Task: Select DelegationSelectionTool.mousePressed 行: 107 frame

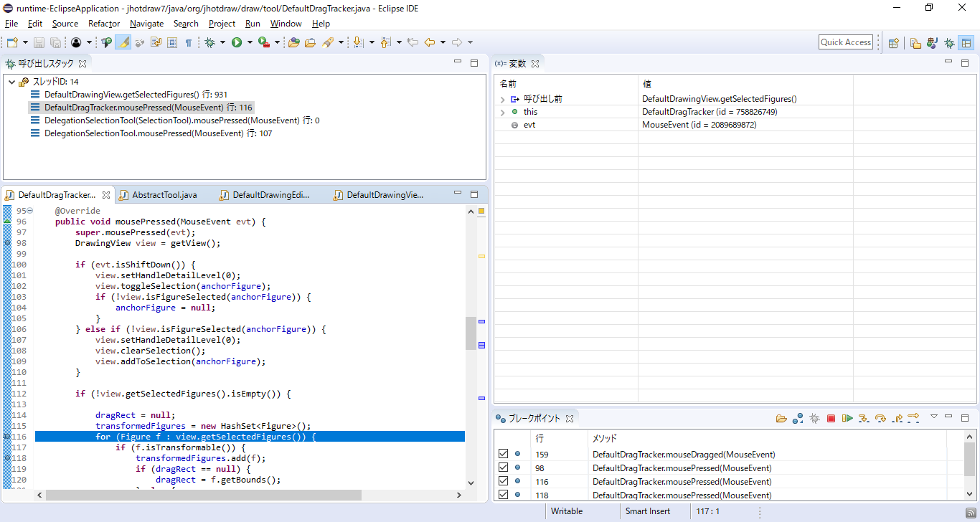Action: pyautogui.click(x=158, y=133)
